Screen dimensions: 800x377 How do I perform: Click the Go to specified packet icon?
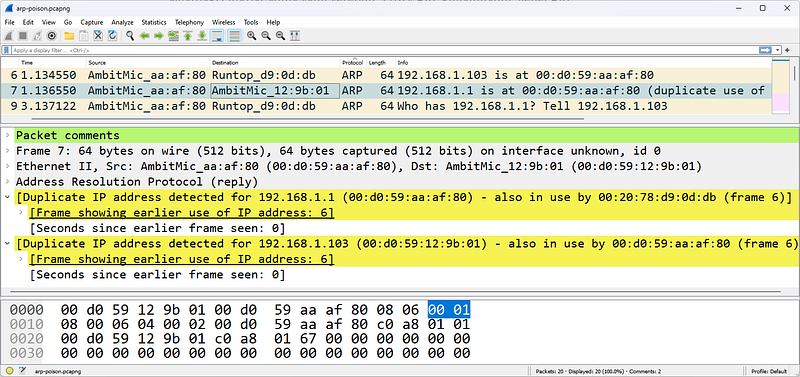pyautogui.click(x=173, y=36)
